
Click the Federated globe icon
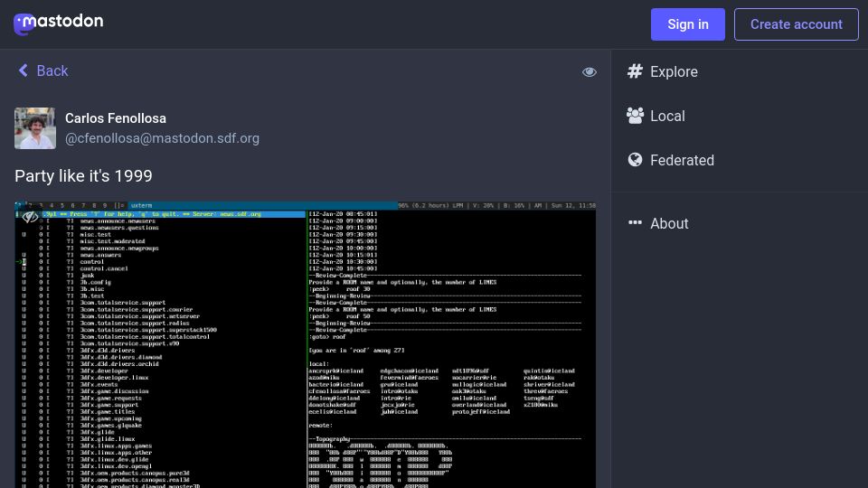pos(635,160)
